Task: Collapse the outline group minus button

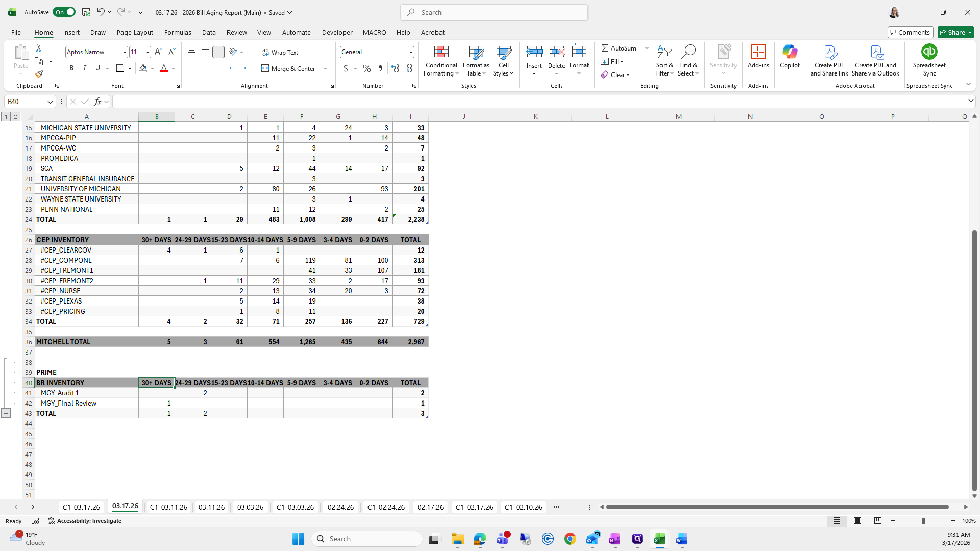Action: [6, 413]
